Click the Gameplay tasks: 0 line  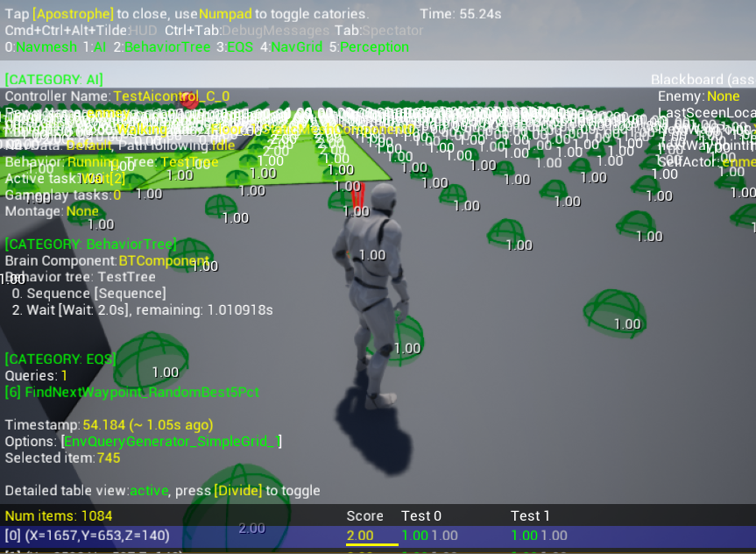pyautogui.click(x=63, y=195)
